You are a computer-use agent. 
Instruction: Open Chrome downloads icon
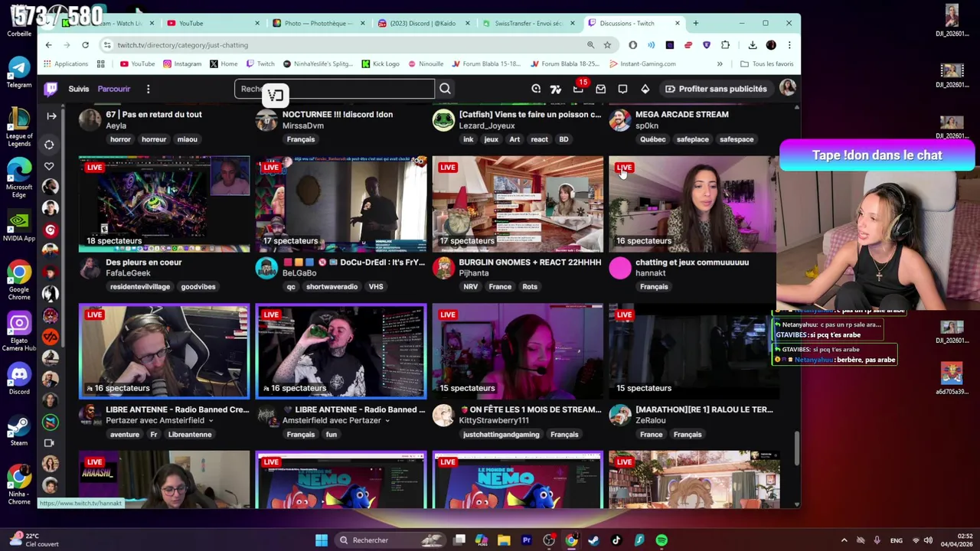753,45
